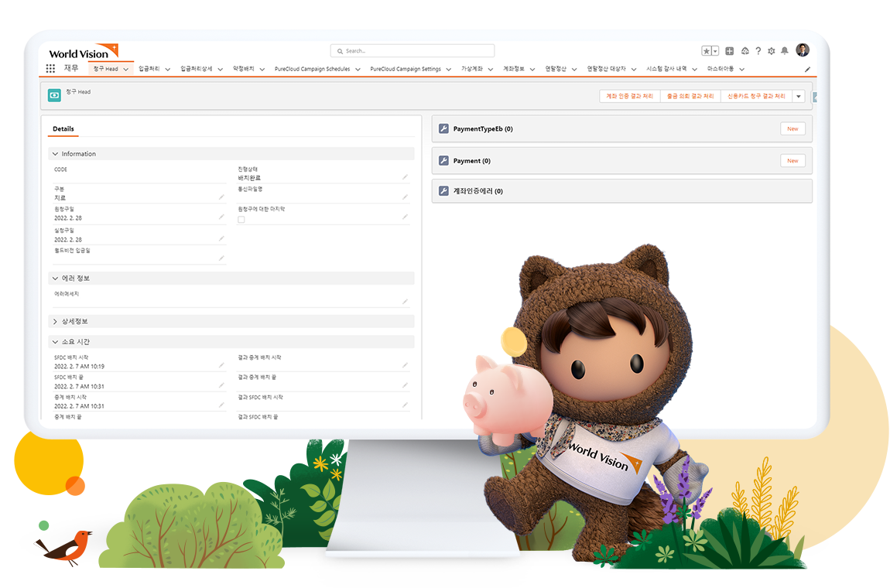Edit the SFDC 배치 시작 field pencil
The height and width of the screenshot is (588, 890).
coord(221,365)
